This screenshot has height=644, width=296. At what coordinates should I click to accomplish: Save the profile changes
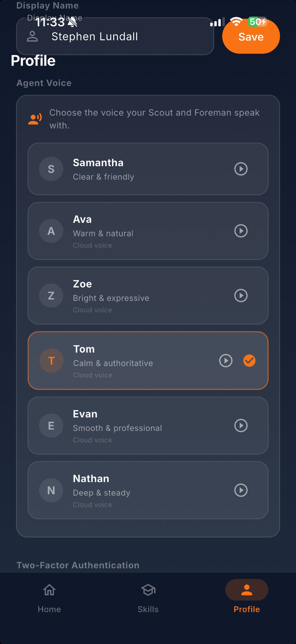point(251,36)
